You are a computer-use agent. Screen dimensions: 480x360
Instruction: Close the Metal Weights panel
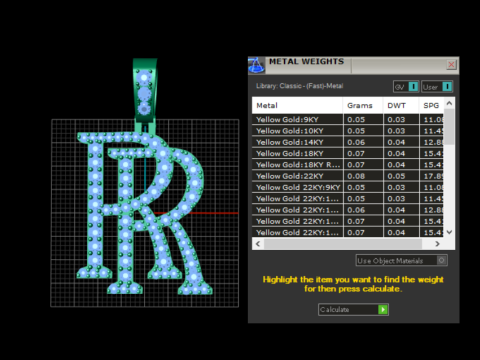(451, 64)
